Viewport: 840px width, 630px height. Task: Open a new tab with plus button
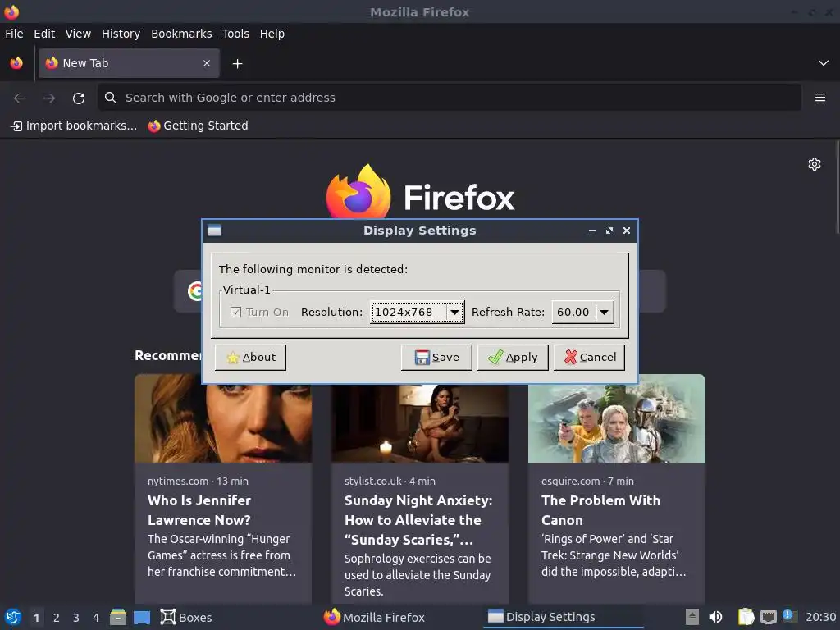pyautogui.click(x=237, y=64)
